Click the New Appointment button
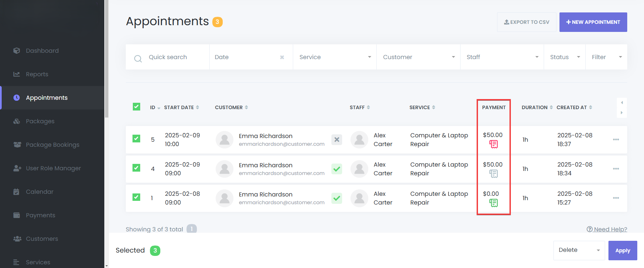The width and height of the screenshot is (644, 268). [x=593, y=22]
